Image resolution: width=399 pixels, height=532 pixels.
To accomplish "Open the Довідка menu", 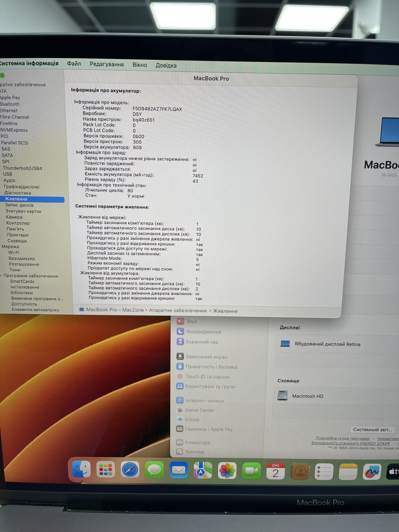I will [166, 65].
